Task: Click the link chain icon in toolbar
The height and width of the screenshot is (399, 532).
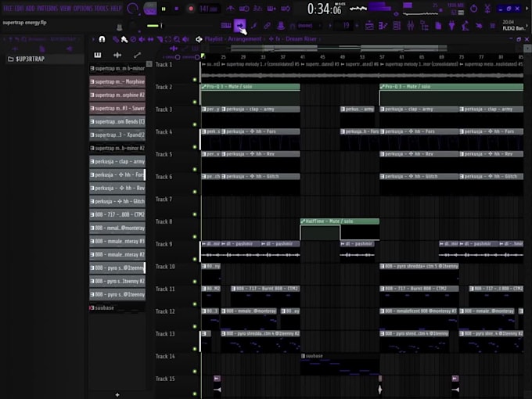Action: (x=268, y=26)
